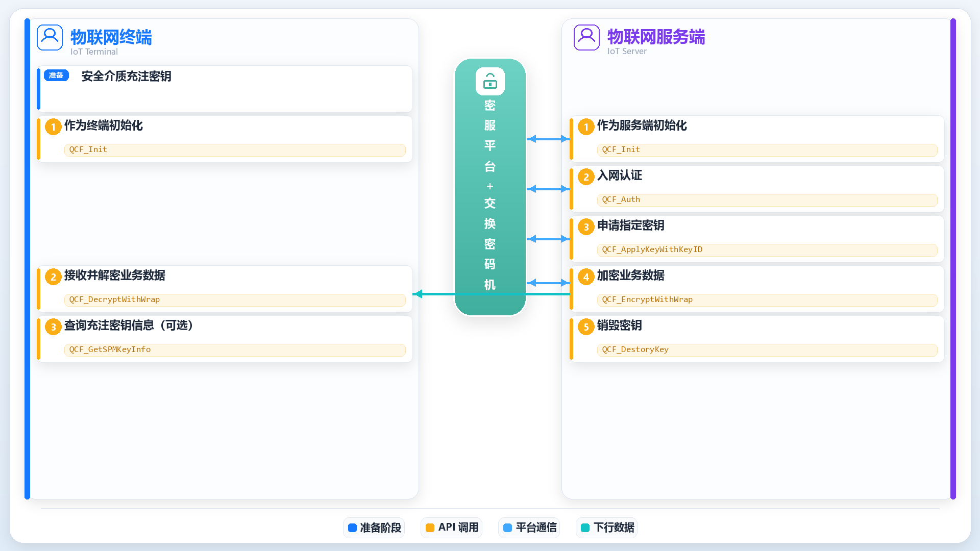Click the lock icon on the central platform
980x551 pixels.
(490, 81)
